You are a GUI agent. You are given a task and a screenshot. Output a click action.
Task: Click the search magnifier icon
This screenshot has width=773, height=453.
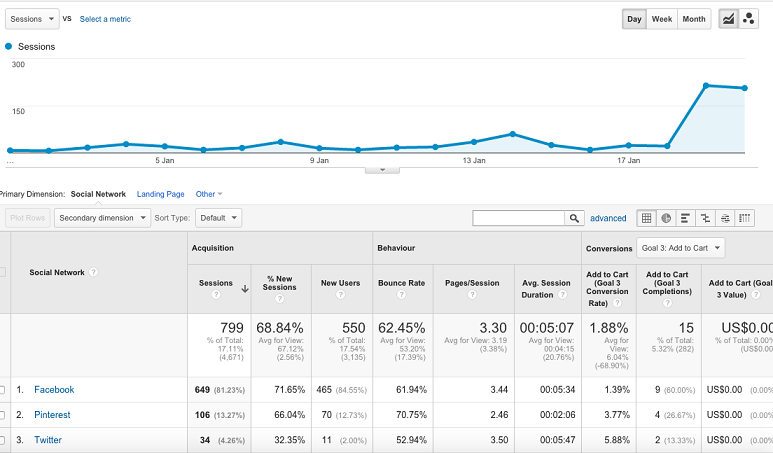coord(574,218)
